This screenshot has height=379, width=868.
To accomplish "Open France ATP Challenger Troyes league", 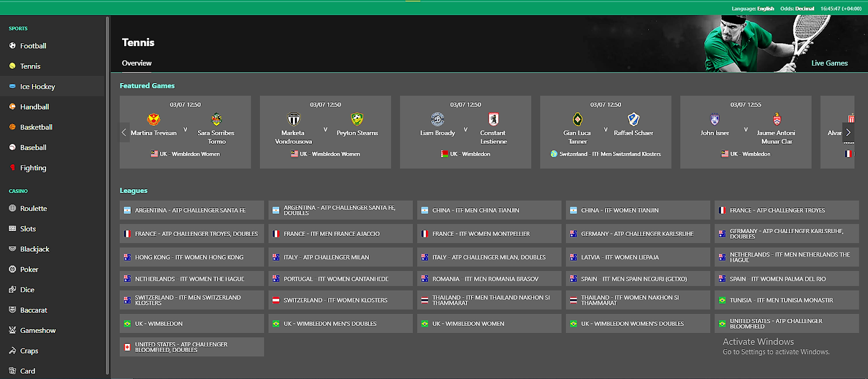I will pos(787,210).
